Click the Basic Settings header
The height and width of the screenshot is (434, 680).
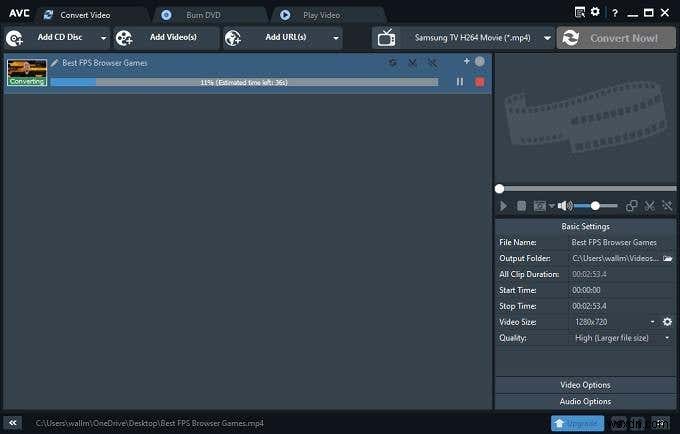point(585,226)
